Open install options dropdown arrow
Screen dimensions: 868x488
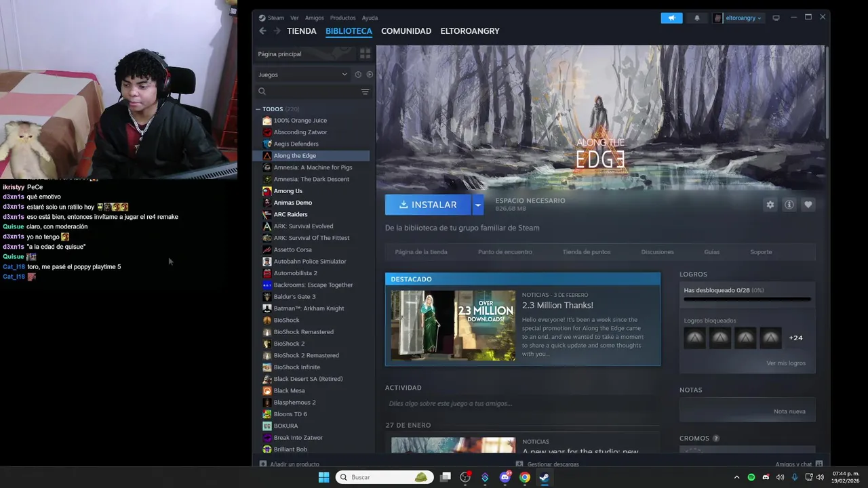click(478, 205)
